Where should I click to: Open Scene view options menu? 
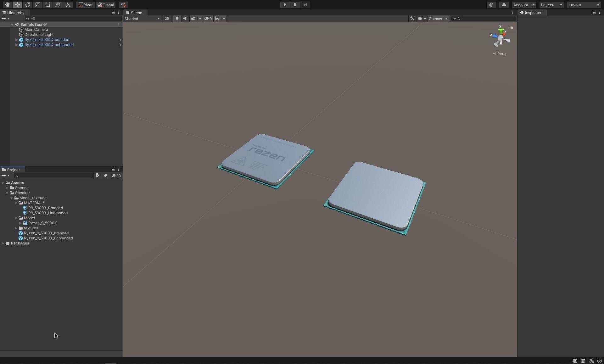click(513, 12)
